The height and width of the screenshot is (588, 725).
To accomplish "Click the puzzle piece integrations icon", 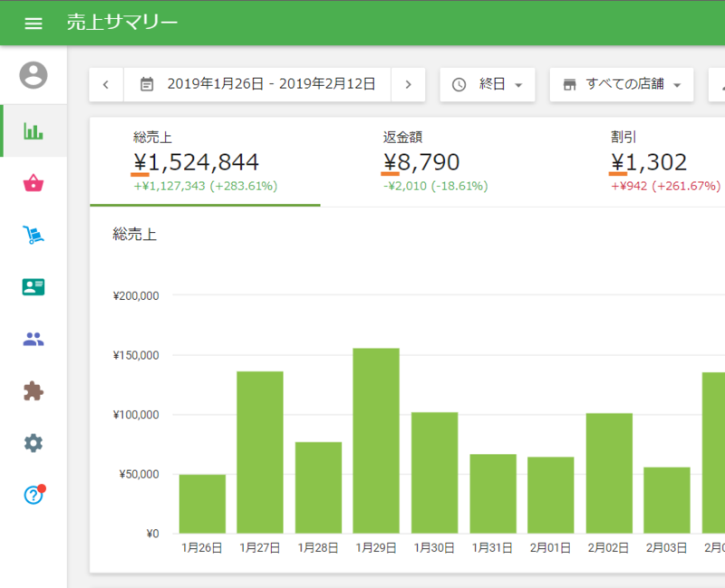I will tap(34, 390).
